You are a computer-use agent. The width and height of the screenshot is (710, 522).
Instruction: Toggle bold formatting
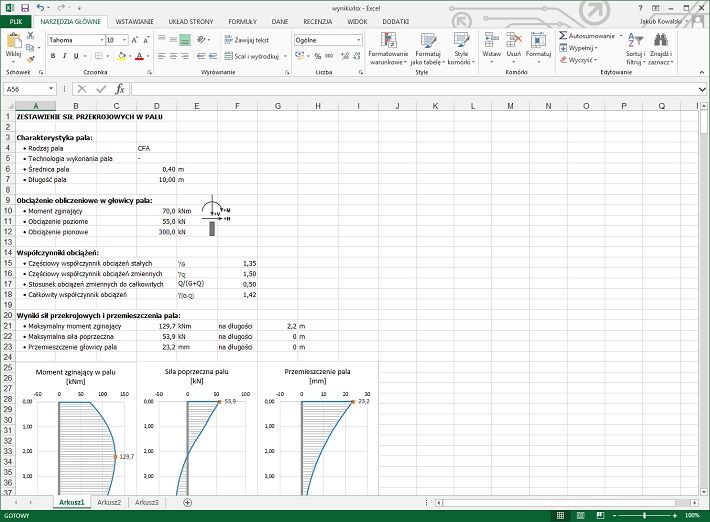(53, 56)
